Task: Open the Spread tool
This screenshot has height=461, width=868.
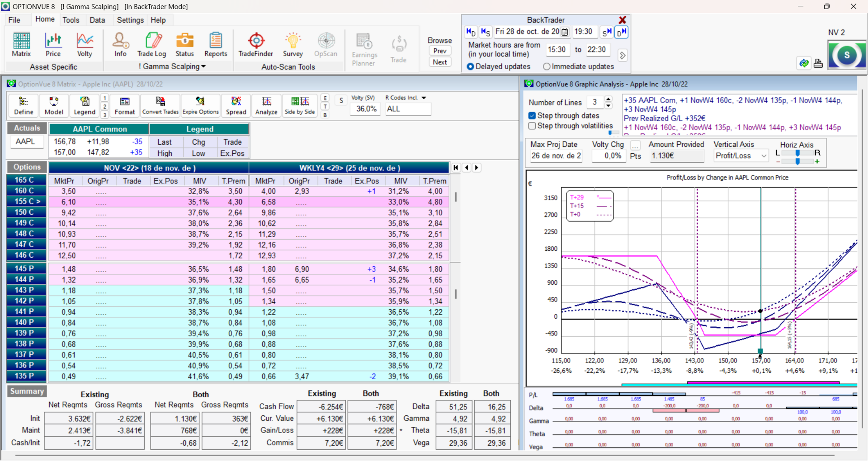Action: (236, 106)
